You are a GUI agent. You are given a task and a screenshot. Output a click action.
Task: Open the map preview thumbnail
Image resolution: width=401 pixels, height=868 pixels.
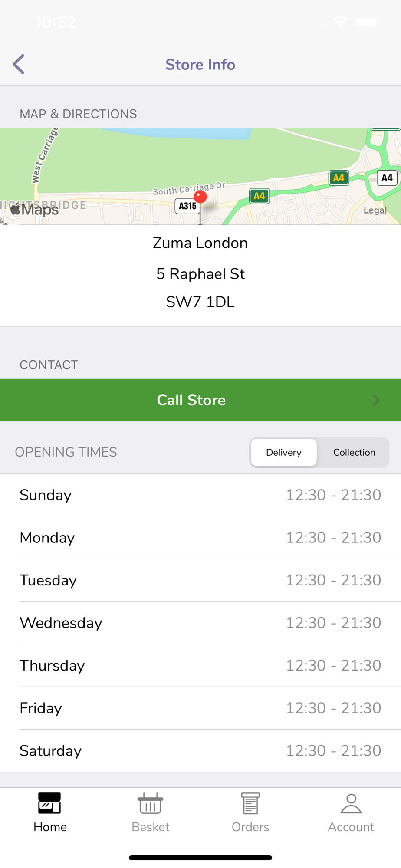coord(200,176)
